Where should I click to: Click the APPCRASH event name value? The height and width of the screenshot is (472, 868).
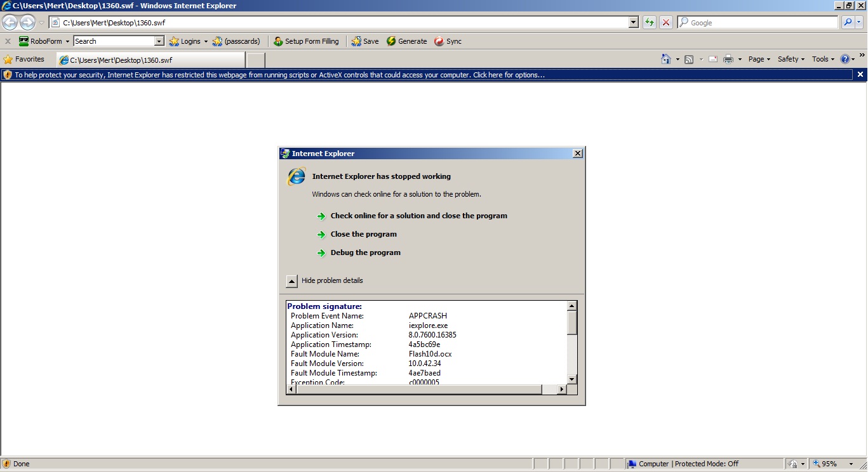[428, 316]
